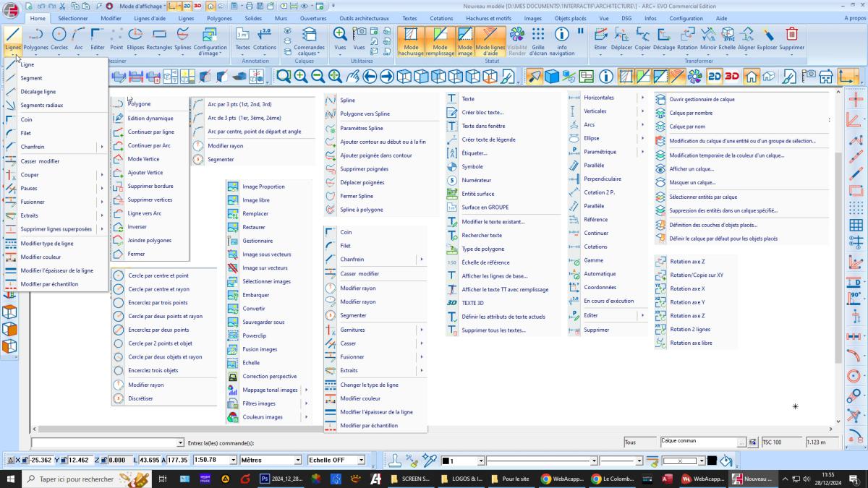The width and height of the screenshot is (868, 488).
Task: Click the black color swatch in bottom toolbar
Action: pyautogui.click(x=712, y=461)
